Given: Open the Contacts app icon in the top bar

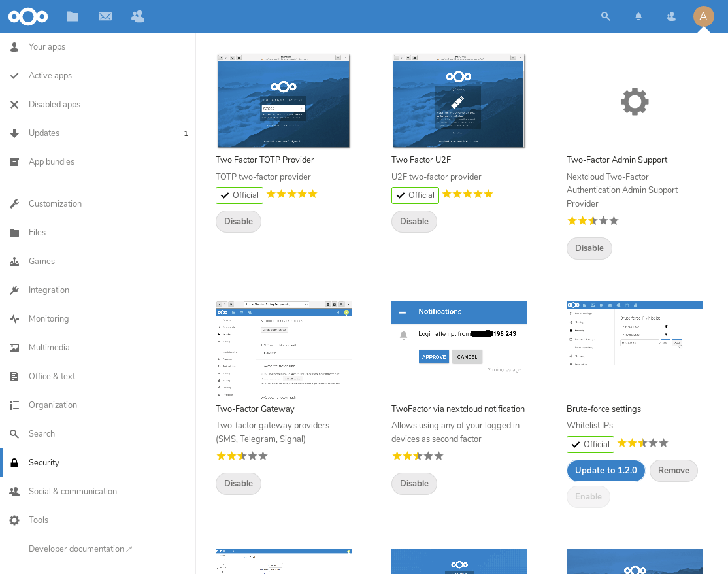Looking at the screenshot, I should 138,16.
